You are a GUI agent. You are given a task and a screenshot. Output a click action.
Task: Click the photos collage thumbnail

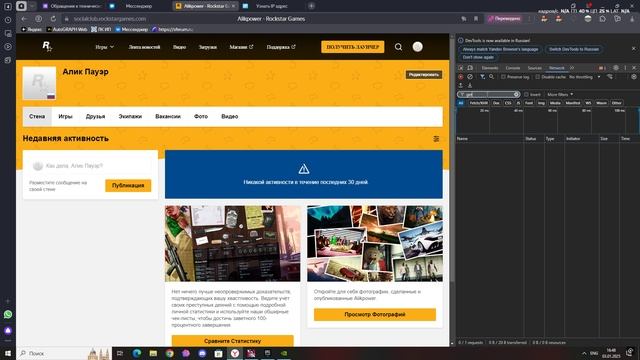coord(375,244)
